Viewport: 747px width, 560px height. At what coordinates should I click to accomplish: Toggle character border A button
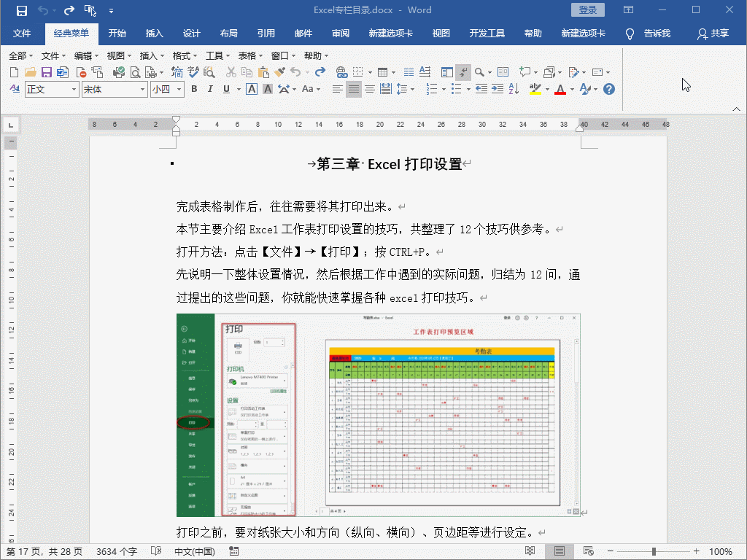(x=252, y=89)
